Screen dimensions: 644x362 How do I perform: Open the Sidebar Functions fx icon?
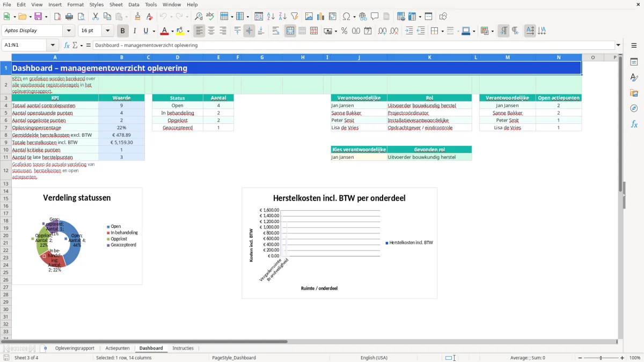(634, 124)
